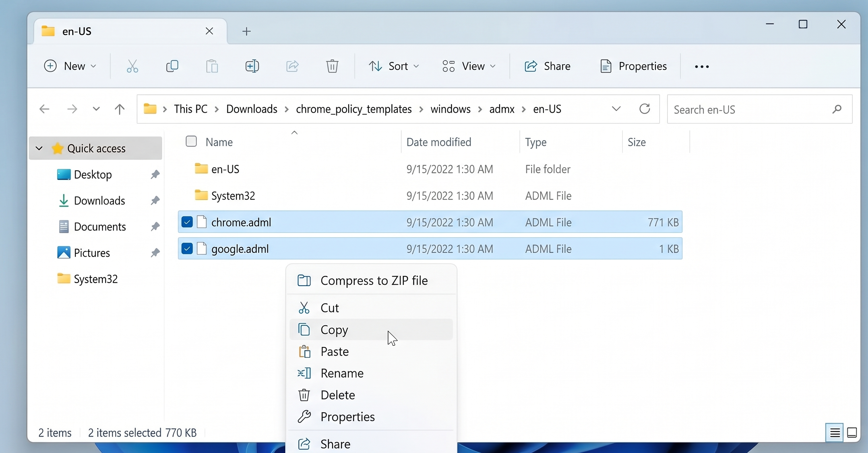The image size is (868, 453).
Task: Expand address bar history dropdown
Action: pyautogui.click(x=616, y=109)
